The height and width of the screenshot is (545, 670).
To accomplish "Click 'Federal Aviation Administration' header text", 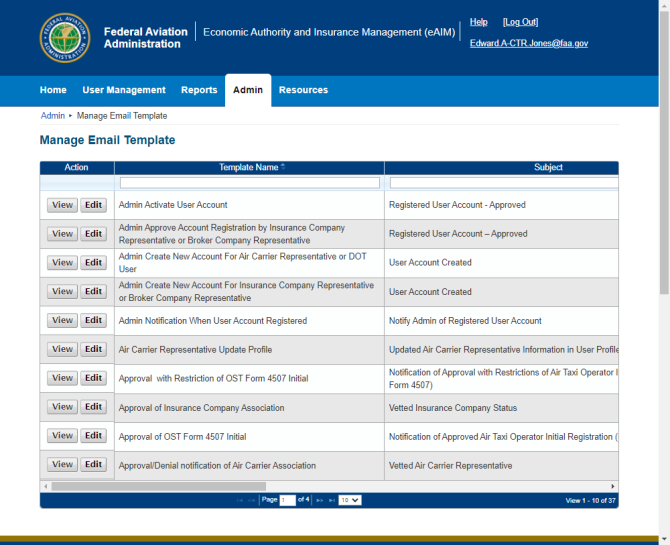I will coord(146,38).
